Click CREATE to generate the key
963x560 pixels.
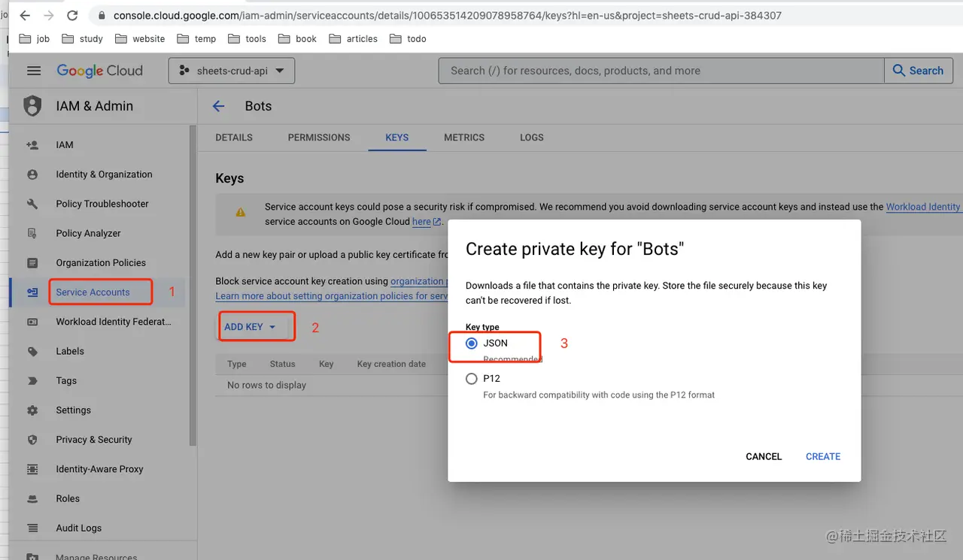(822, 456)
